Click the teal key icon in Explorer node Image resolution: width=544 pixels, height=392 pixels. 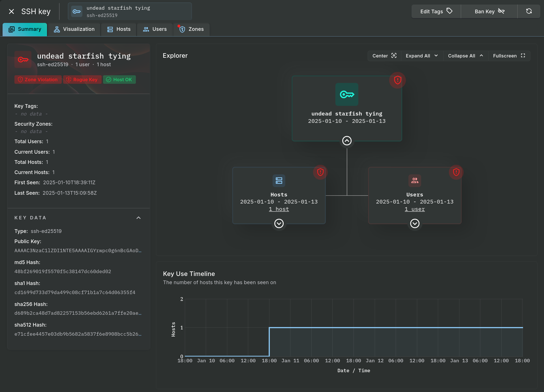[347, 94]
